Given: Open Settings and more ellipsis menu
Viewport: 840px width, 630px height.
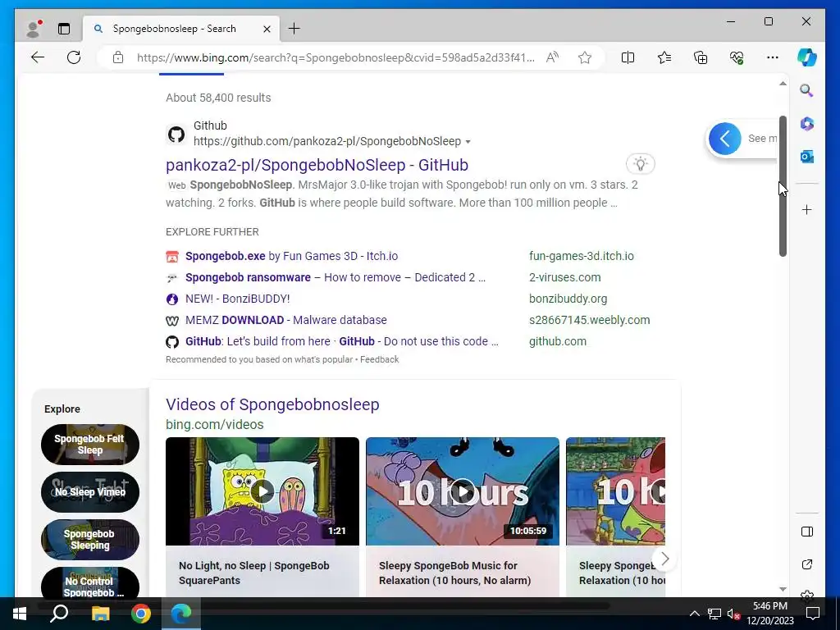Looking at the screenshot, I should click(x=773, y=57).
